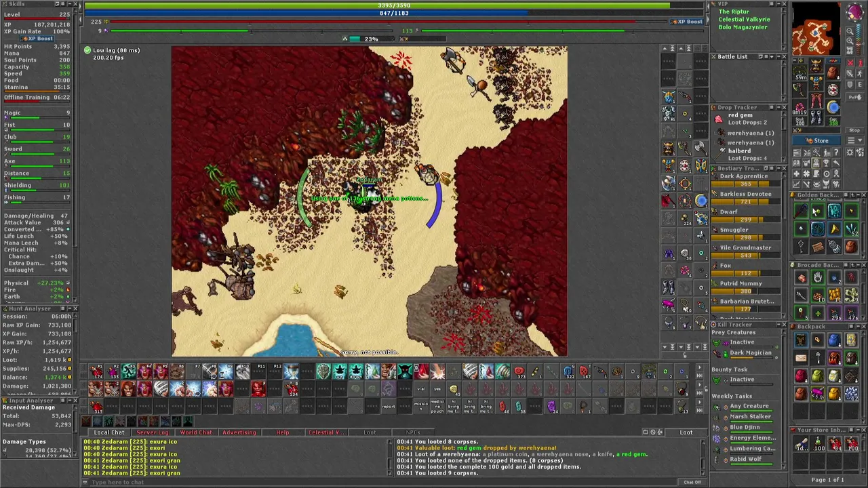The height and width of the screenshot is (488, 868).
Task: Open the in-game Store
Action: tap(816, 140)
